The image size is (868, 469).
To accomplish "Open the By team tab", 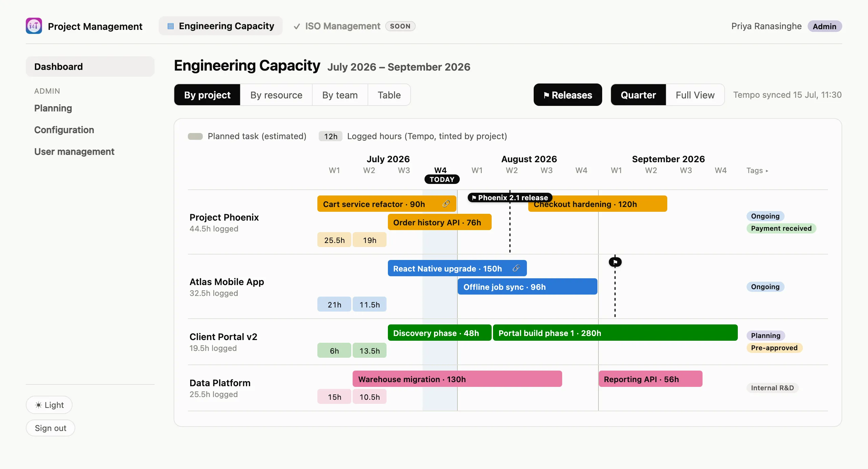I will point(340,95).
